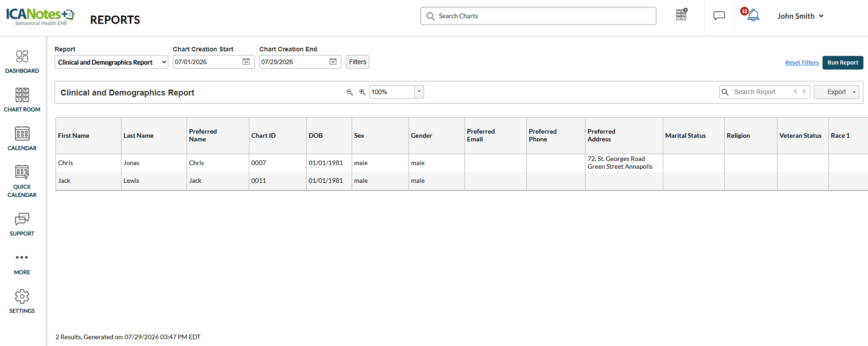Click the Preferred Name column header
The height and width of the screenshot is (346, 868).
(x=218, y=135)
